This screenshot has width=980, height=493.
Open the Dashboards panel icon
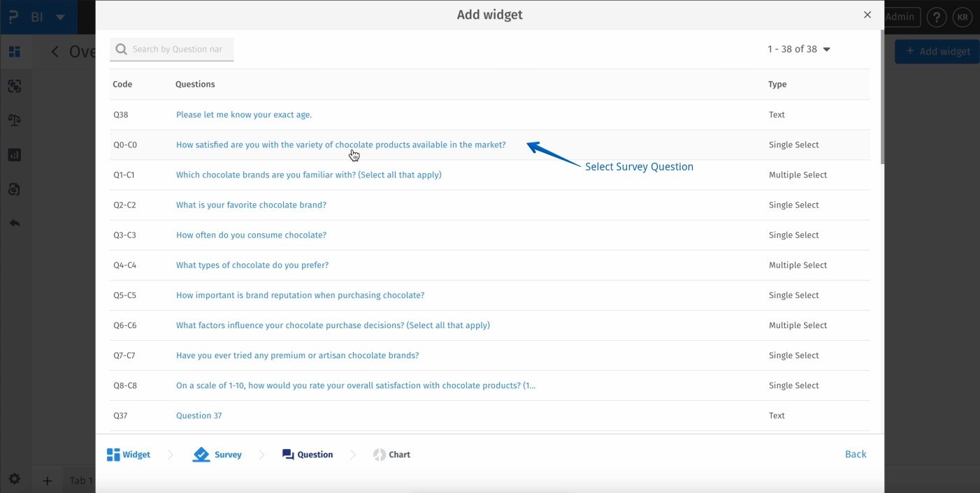pyautogui.click(x=15, y=51)
